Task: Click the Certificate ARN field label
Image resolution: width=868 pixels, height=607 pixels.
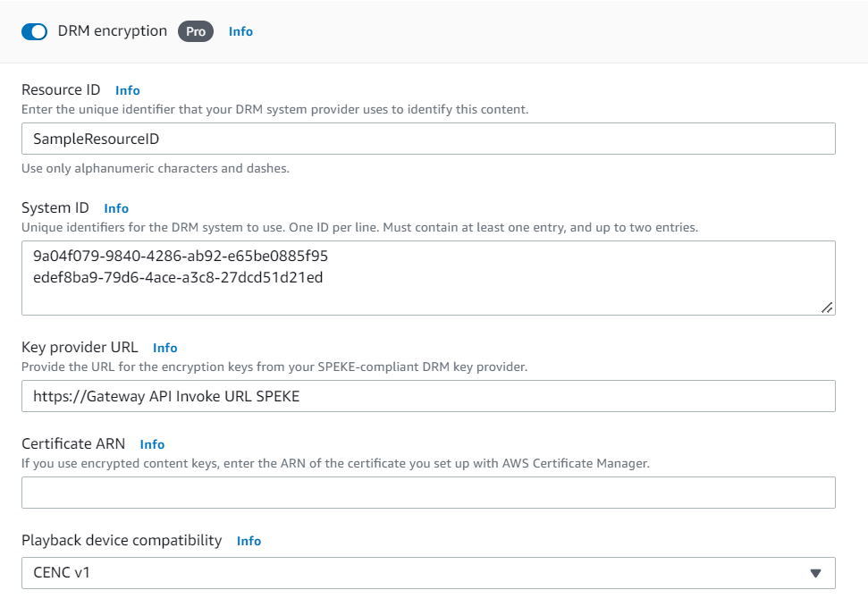Action: point(73,444)
